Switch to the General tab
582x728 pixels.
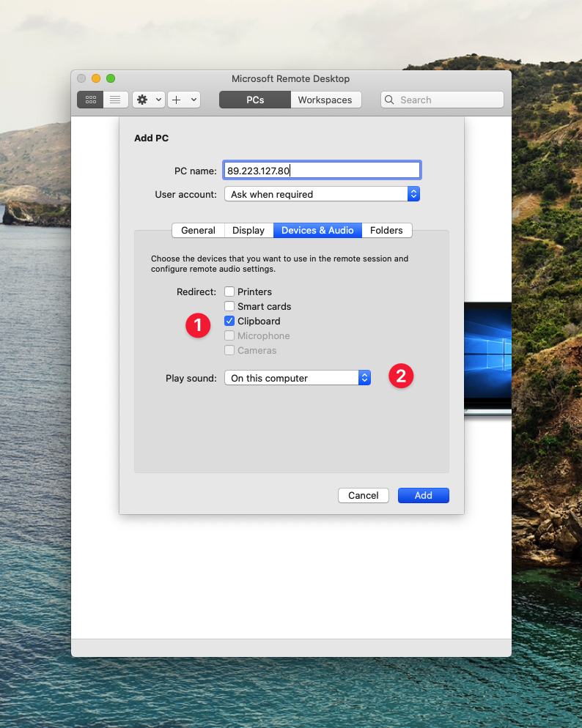198,230
